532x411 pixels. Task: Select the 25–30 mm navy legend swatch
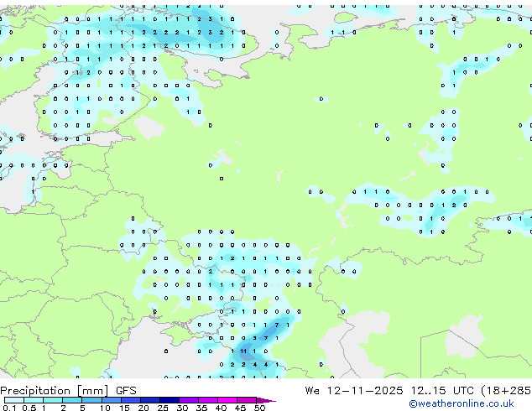pos(170,400)
